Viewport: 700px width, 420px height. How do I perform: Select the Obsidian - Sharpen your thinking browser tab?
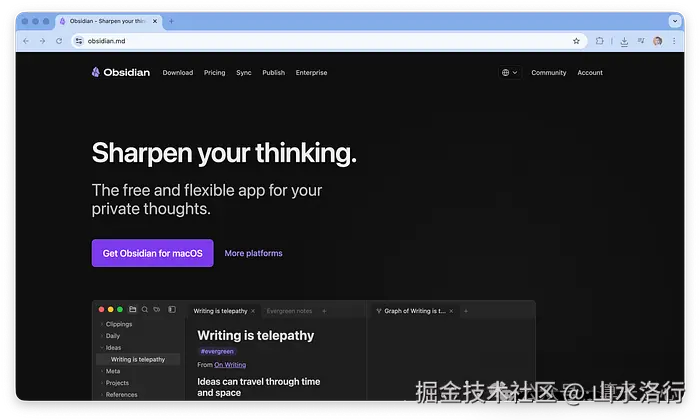coord(107,21)
